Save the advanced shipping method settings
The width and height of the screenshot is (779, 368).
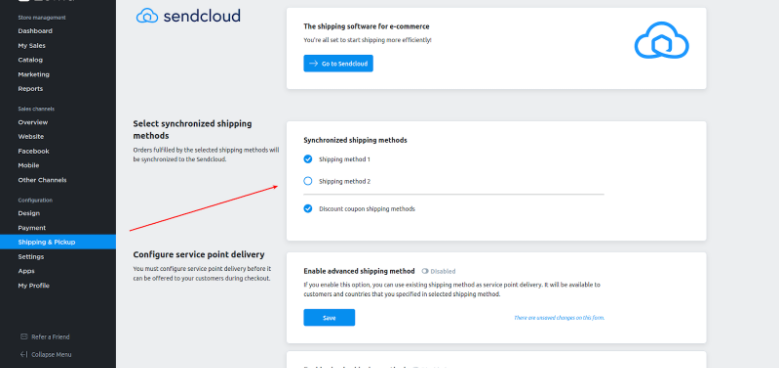329,318
